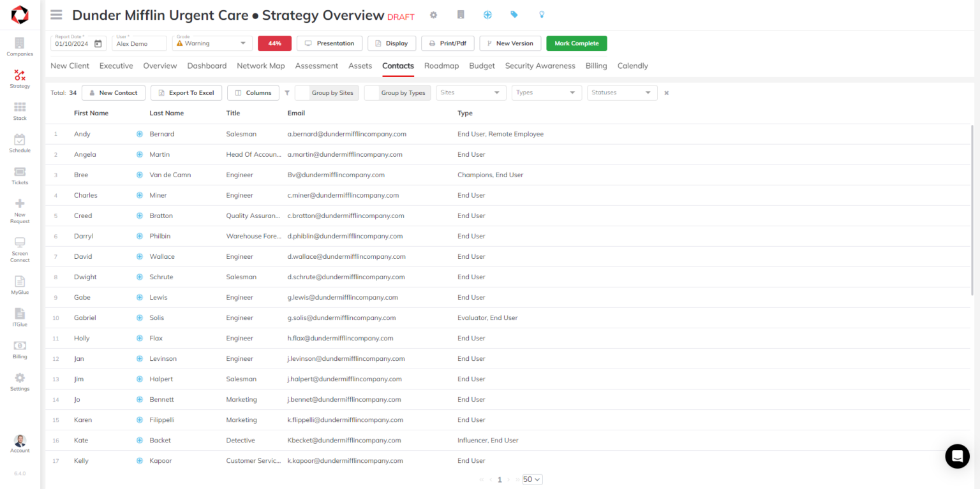The height and width of the screenshot is (489, 980).
Task: Click the lightbulb icon near the title
Action: (x=541, y=14)
